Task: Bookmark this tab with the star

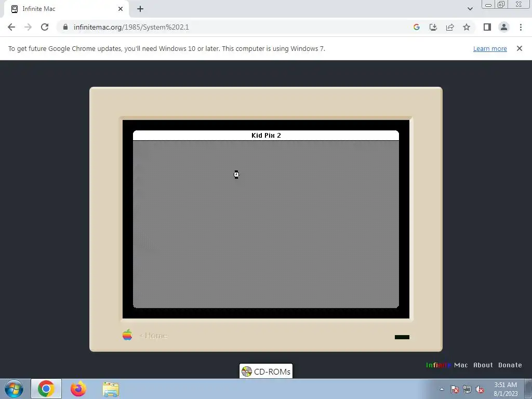Action: click(467, 27)
